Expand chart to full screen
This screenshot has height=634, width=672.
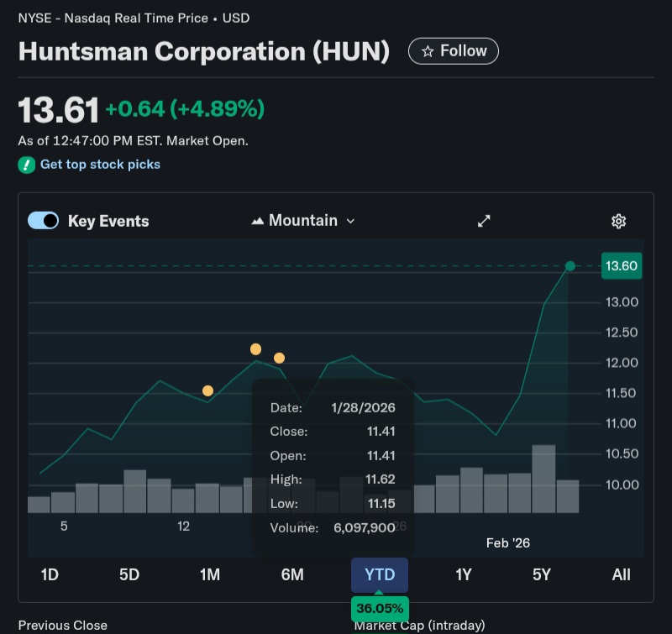484,221
